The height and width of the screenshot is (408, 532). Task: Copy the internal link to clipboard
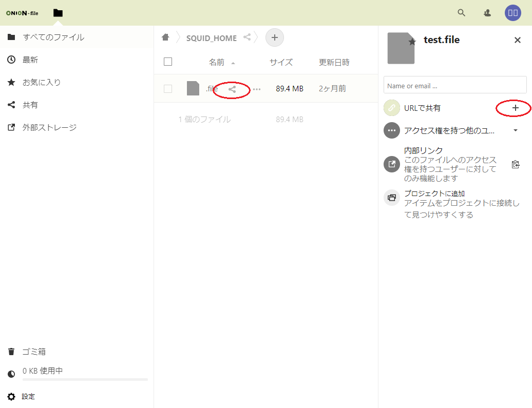point(516,165)
